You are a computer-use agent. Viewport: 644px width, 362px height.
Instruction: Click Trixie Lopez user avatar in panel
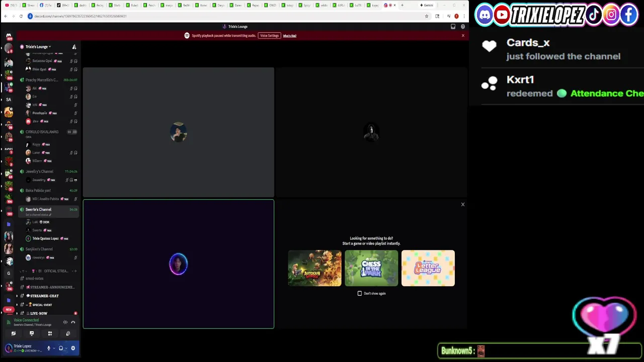coord(9,348)
